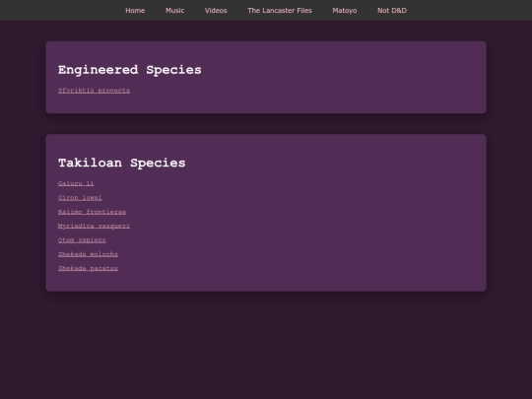The image size is (532, 399).
Task: Open the Videos section
Action: (216, 11)
